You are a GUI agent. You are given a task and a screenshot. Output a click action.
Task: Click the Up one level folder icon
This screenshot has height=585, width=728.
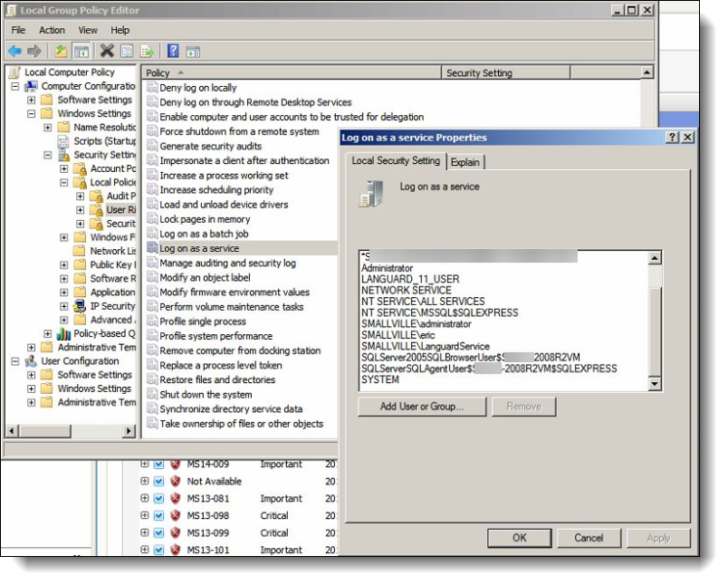click(x=61, y=51)
